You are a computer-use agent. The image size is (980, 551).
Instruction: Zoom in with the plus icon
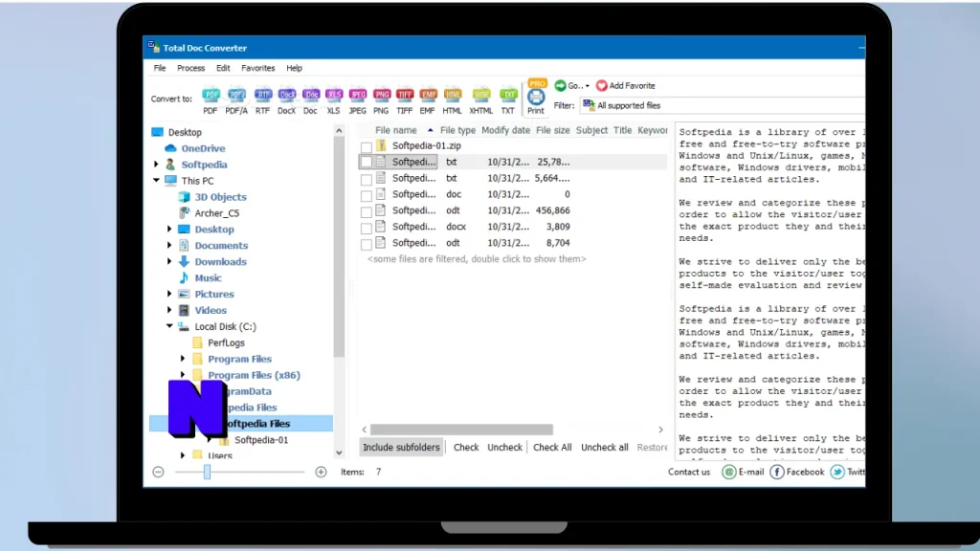pos(321,472)
